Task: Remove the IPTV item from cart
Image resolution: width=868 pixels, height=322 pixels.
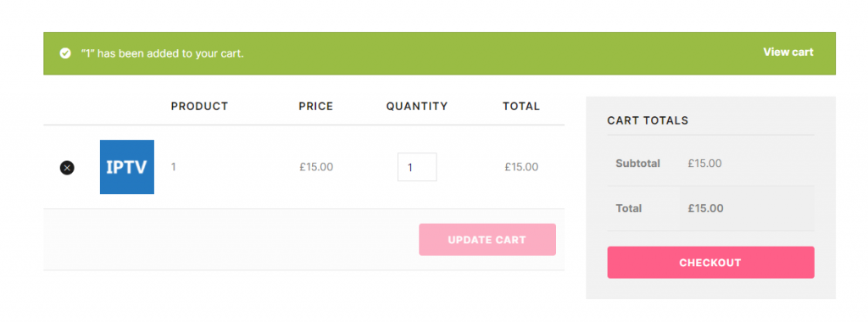Action: [x=67, y=167]
